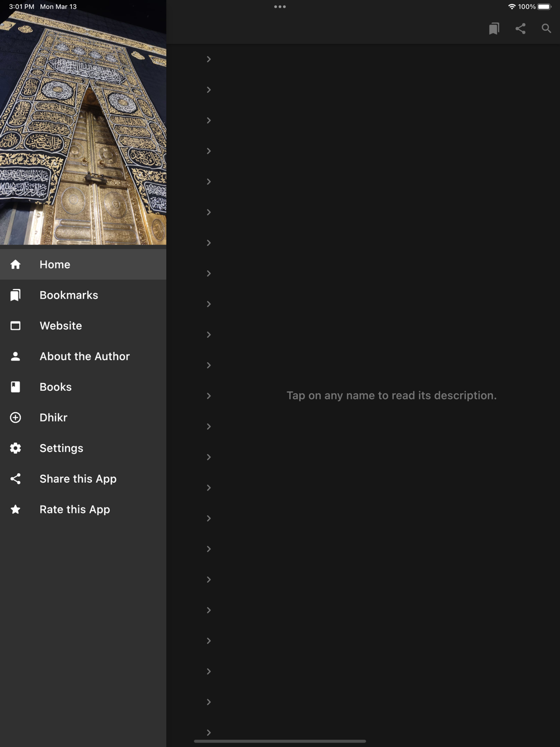
Task: Tap the home indicator bar at the bottom
Action: (280, 741)
